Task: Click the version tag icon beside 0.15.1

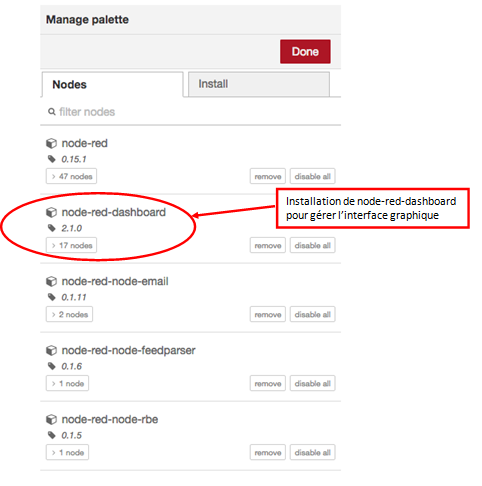Action: pyautogui.click(x=51, y=159)
